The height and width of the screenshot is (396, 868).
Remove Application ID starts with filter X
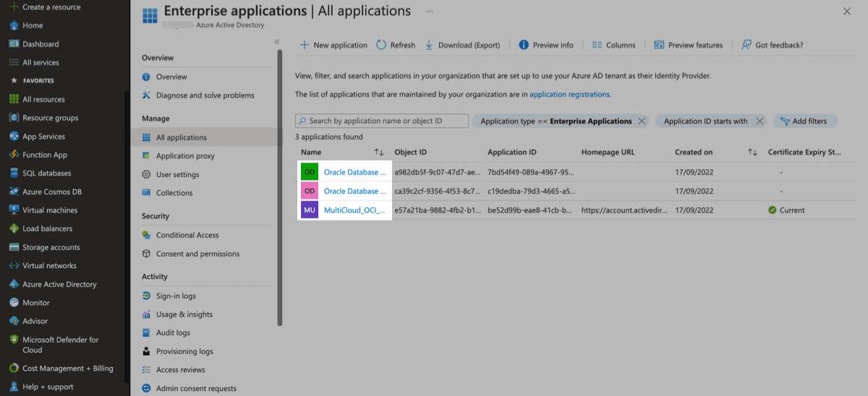pos(759,121)
